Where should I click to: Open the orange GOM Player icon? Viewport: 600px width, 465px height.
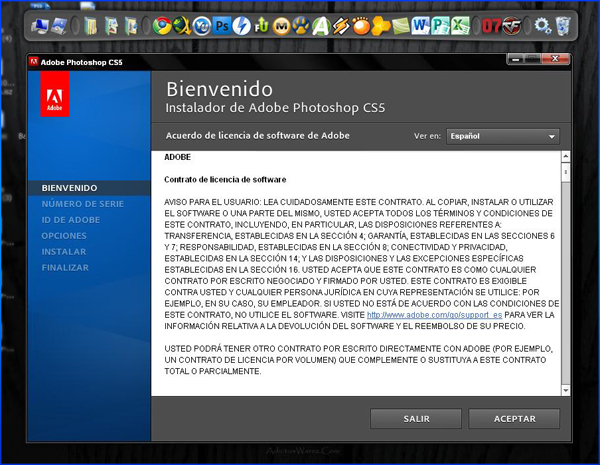pos(361,26)
